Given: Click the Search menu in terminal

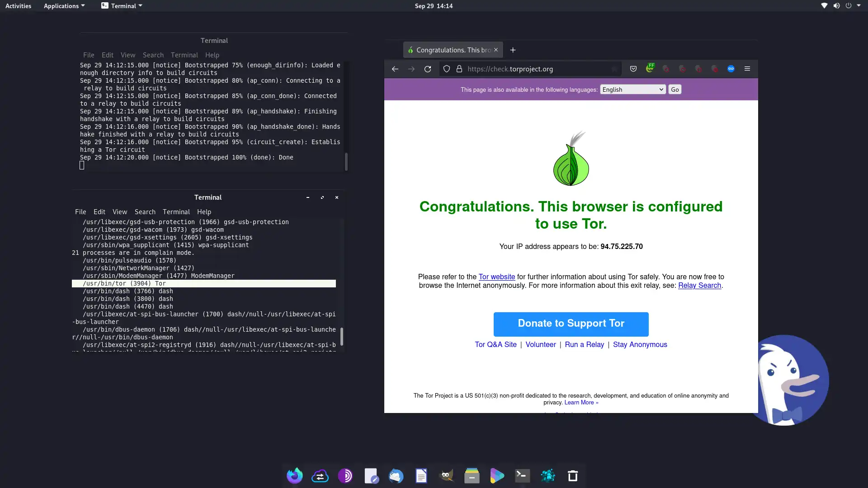Looking at the screenshot, I should coord(145,211).
